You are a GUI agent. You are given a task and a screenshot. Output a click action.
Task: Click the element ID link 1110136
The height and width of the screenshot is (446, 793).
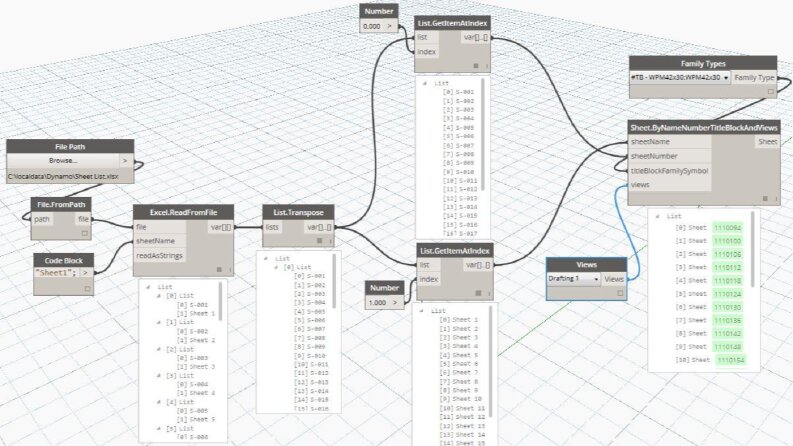tap(728, 320)
